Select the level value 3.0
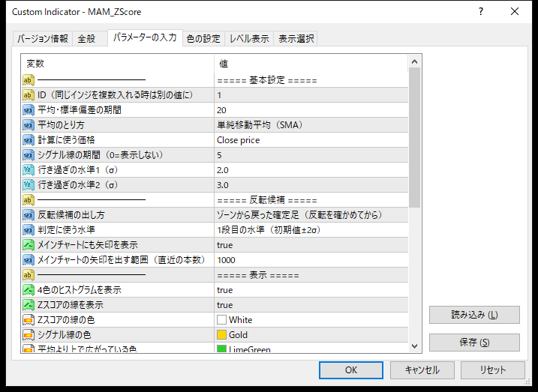538x392 pixels. click(x=311, y=185)
